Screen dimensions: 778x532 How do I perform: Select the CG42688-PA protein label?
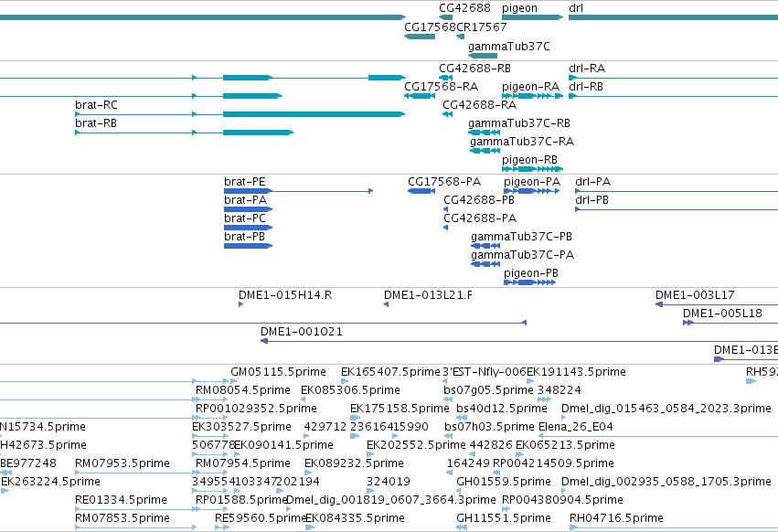point(480,218)
